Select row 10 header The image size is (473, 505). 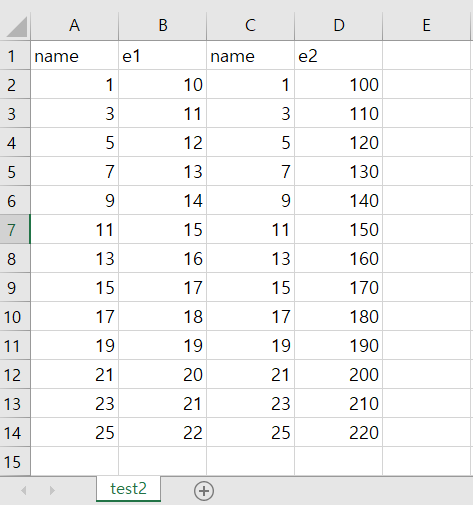point(15,316)
